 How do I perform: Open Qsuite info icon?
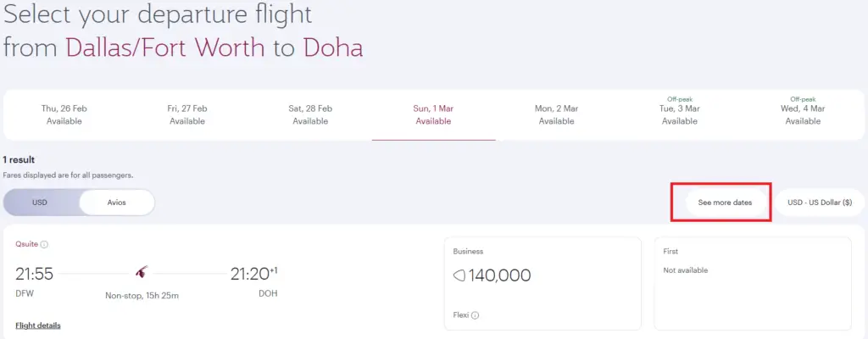(44, 244)
